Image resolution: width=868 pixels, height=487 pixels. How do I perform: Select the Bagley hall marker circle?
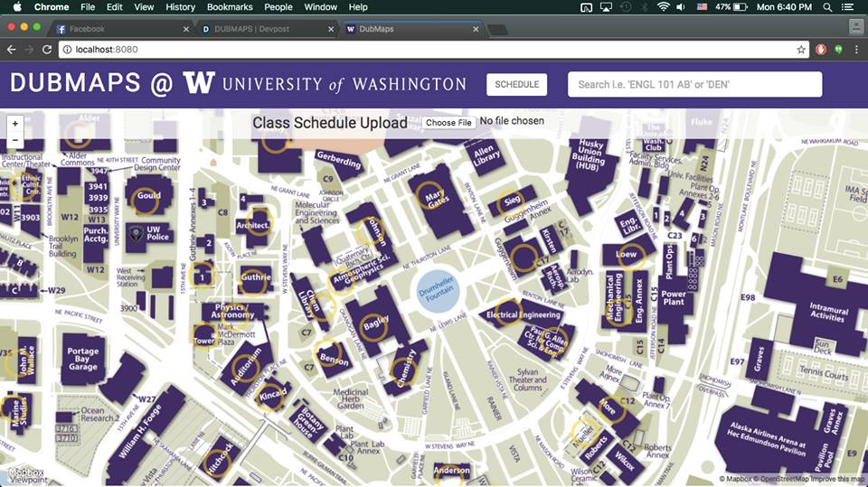tap(373, 327)
